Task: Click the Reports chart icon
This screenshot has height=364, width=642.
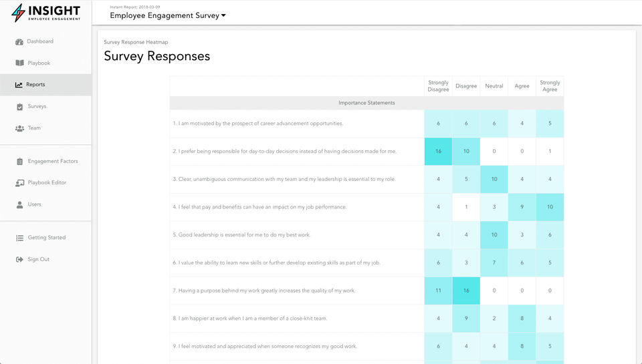Action: [x=19, y=85]
